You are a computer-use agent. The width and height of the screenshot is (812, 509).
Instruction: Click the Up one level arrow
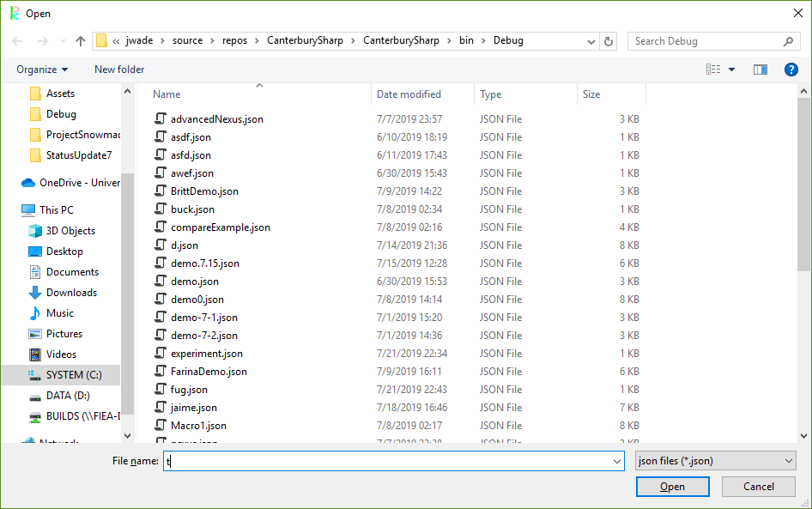coord(81,41)
